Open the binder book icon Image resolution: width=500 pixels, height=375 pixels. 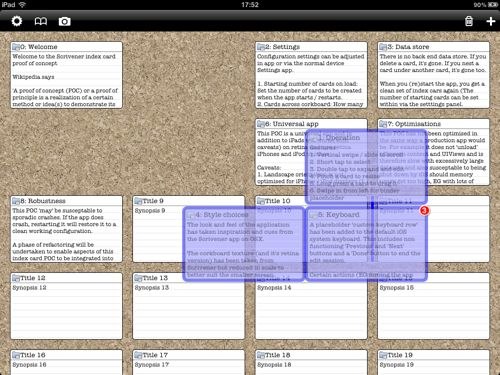point(41,22)
